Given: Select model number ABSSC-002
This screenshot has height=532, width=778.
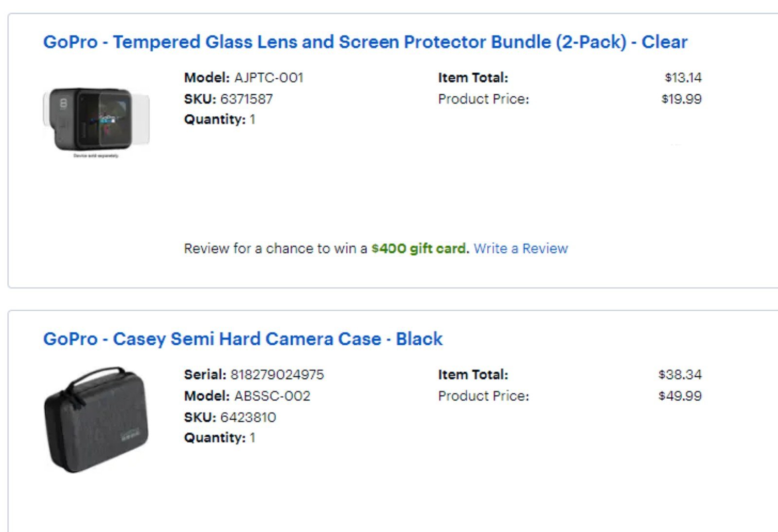Looking at the screenshot, I should tap(272, 396).
